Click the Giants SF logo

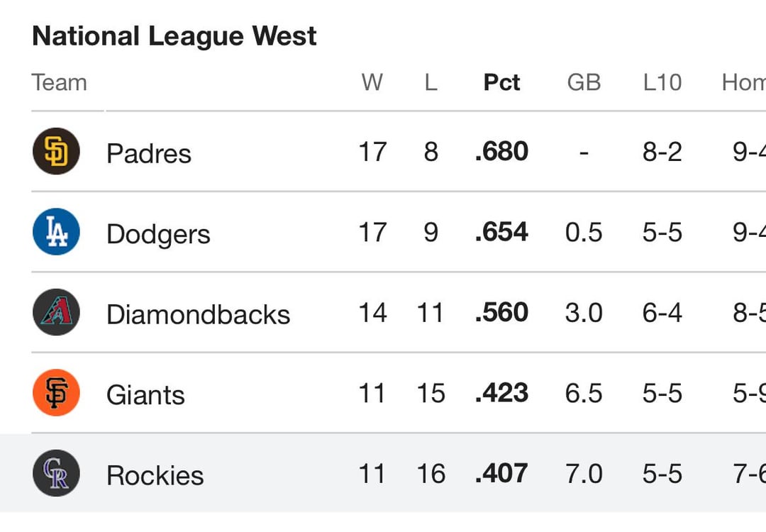(x=56, y=393)
